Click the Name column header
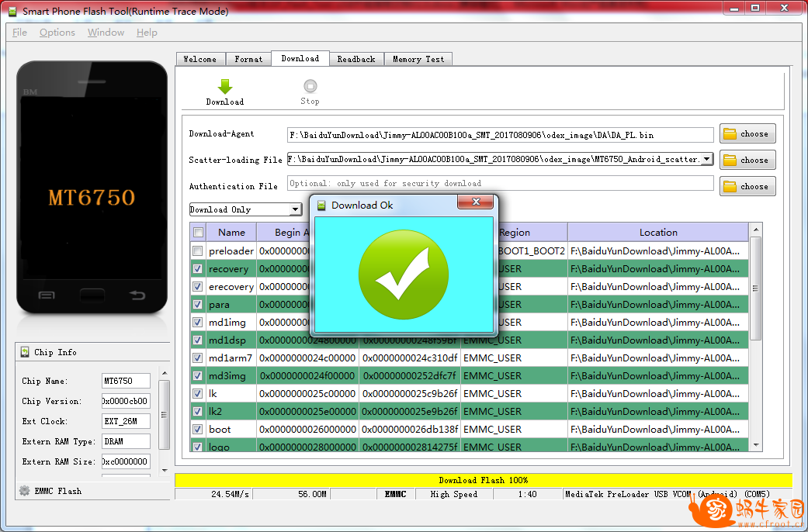Viewport: 808px width, 532px height. tap(231, 233)
